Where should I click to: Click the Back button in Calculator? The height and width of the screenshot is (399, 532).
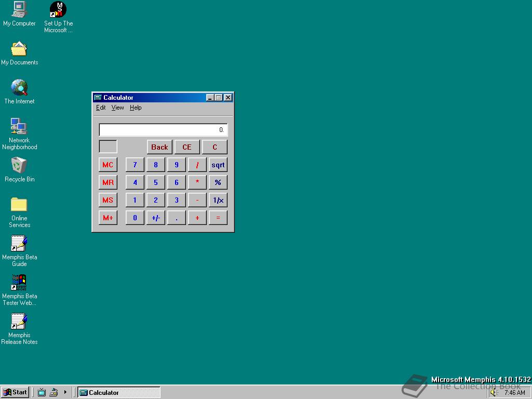click(x=159, y=147)
